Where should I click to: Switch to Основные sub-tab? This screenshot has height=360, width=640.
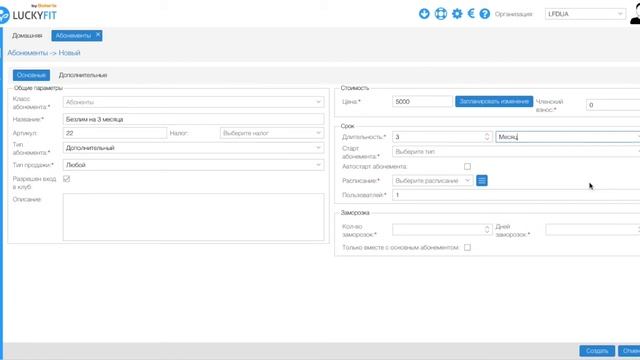pos(31,75)
